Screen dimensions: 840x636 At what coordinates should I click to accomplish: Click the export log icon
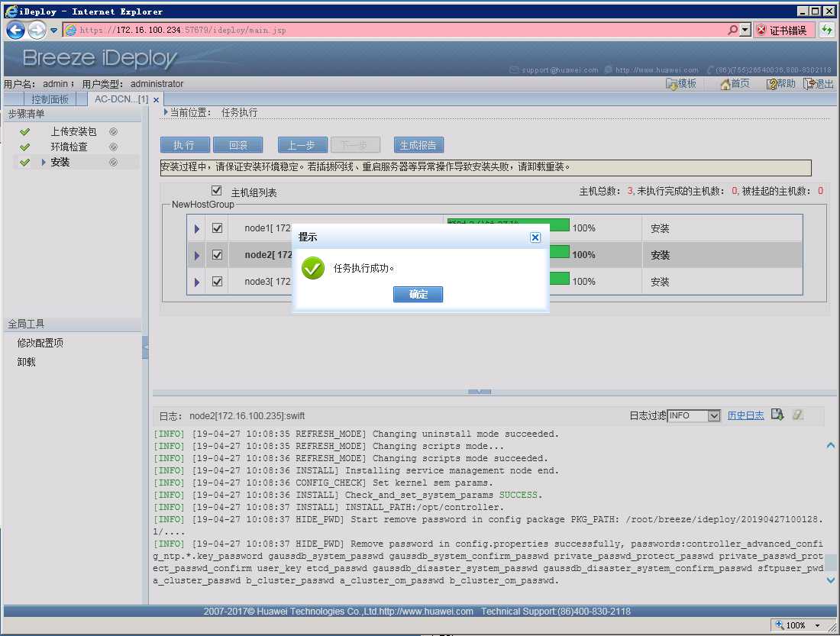[777, 414]
